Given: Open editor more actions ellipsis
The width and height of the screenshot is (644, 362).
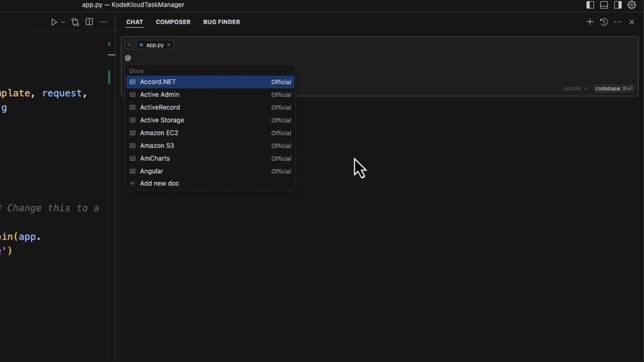Looking at the screenshot, I should coord(103,22).
